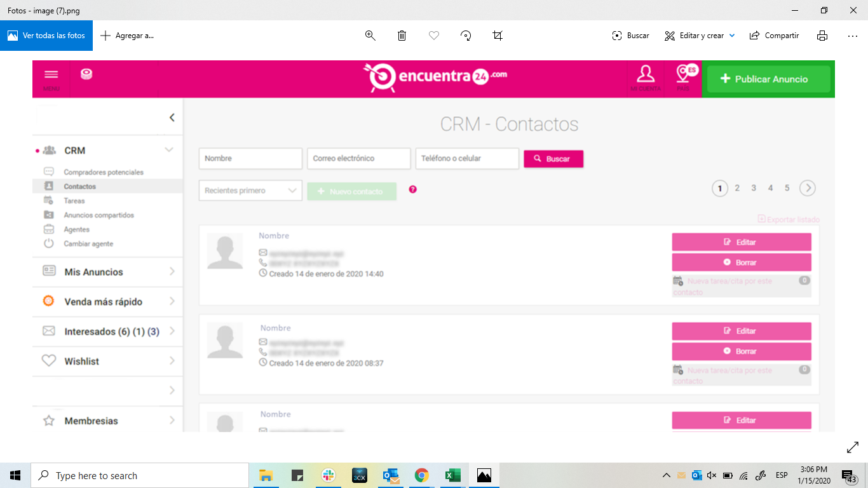868x488 pixels.
Task: Click Ver todas las fotos in Photos app
Action: (46, 36)
